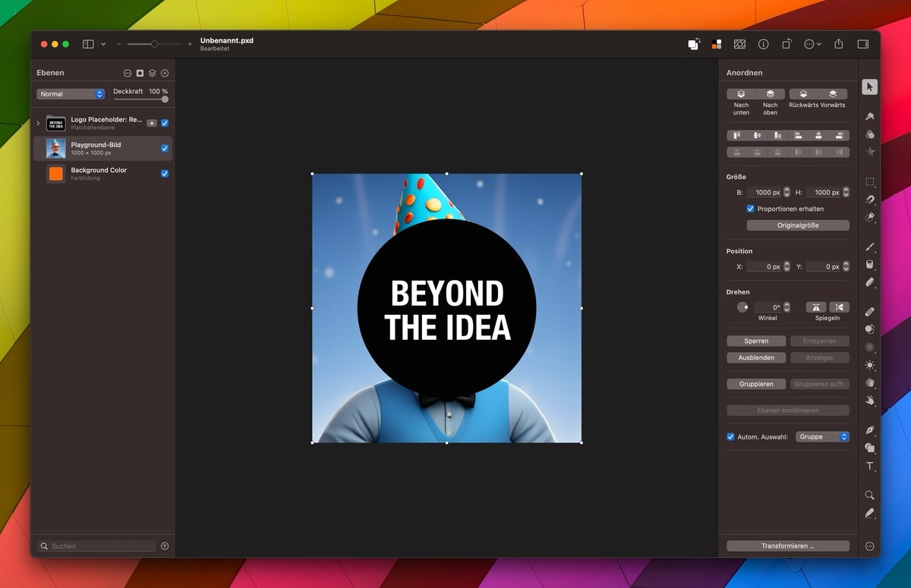911x588 pixels.
Task: Click the share icon in the title bar
Action: tap(838, 44)
